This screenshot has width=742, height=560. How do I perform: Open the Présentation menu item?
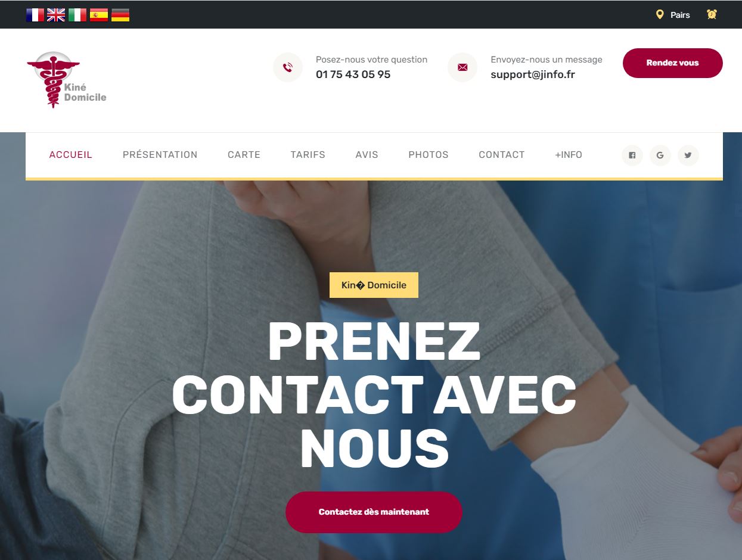[160, 155]
